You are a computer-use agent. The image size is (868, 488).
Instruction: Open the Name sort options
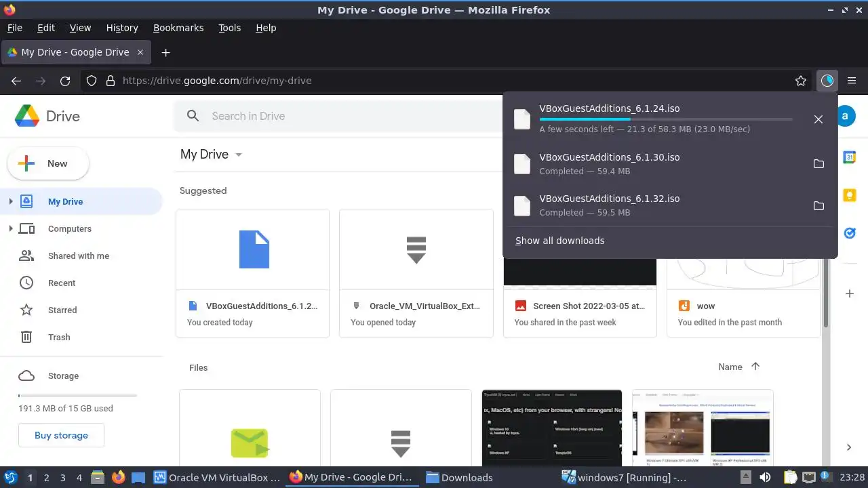730,367
